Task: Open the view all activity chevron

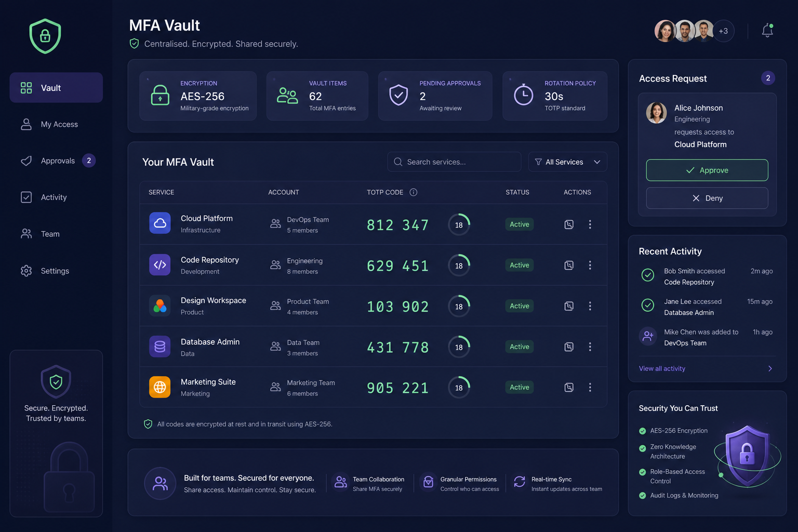Action: 770,368
